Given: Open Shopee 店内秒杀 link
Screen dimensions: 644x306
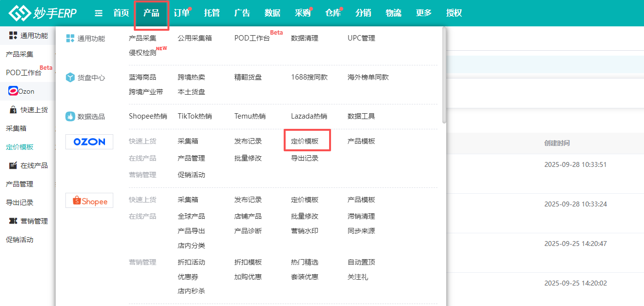Looking at the screenshot, I should (191, 291).
